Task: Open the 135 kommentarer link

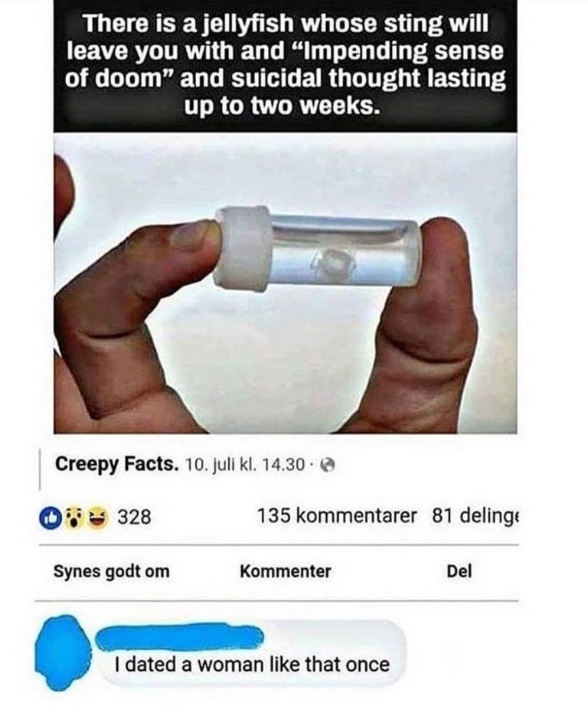Action: point(338,516)
